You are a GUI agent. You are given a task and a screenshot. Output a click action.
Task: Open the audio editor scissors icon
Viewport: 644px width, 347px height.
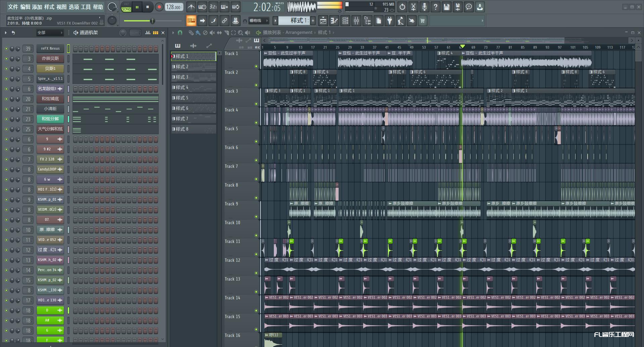click(x=413, y=7)
